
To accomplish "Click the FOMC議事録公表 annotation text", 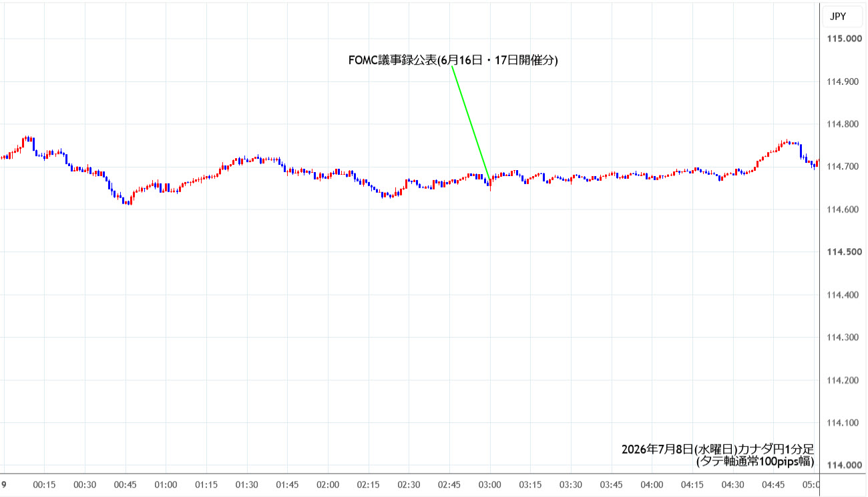I will pos(453,60).
